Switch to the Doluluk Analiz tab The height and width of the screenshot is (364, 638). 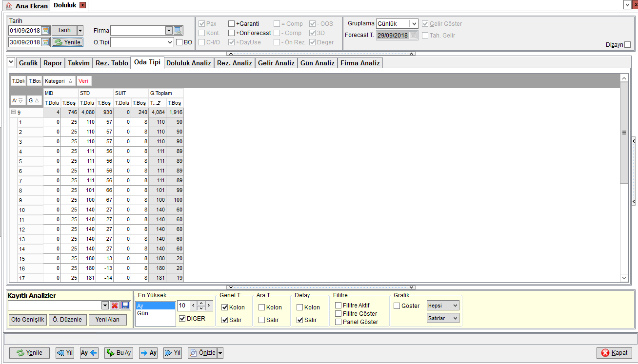click(x=189, y=63)
